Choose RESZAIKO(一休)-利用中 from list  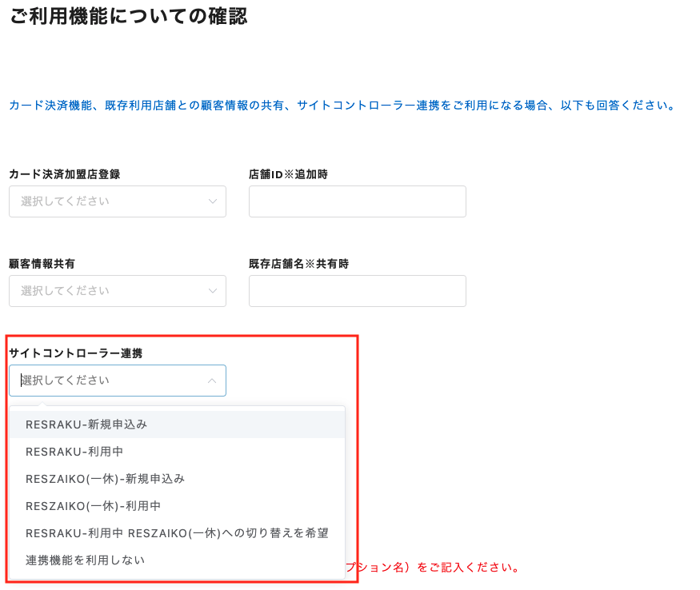94,506
